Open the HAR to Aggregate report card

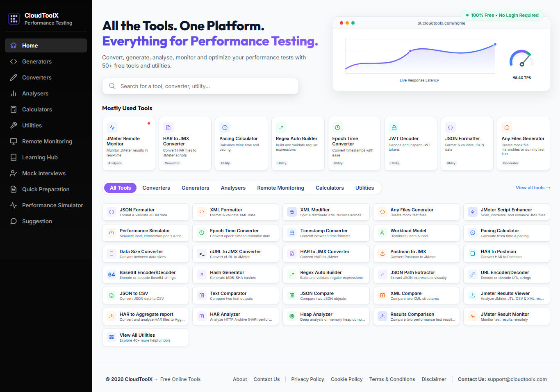tap(146, 316)
